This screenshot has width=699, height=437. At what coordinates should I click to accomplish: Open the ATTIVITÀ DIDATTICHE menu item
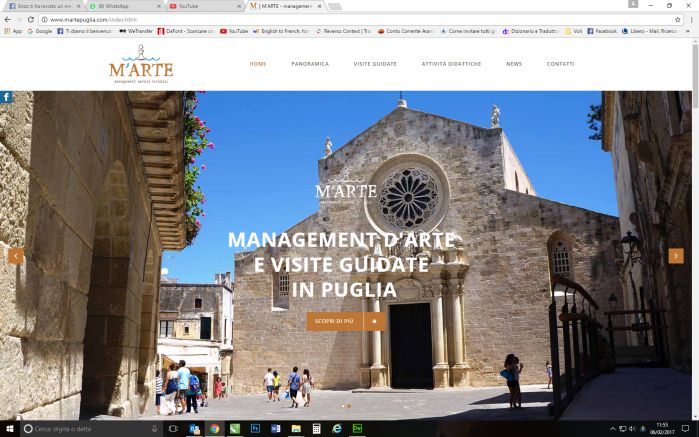451,64
